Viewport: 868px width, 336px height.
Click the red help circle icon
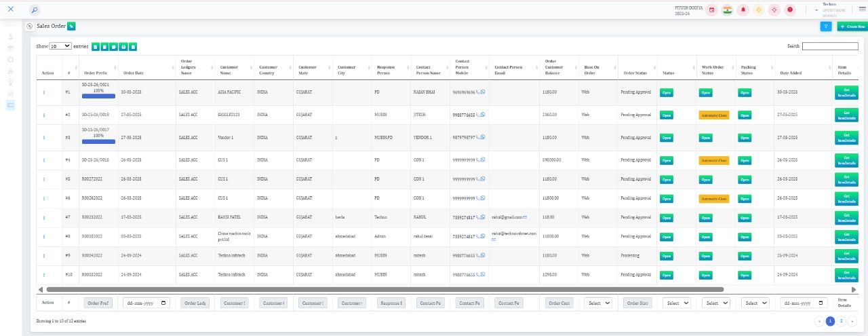pyautogui.click(x=791, y=10)
